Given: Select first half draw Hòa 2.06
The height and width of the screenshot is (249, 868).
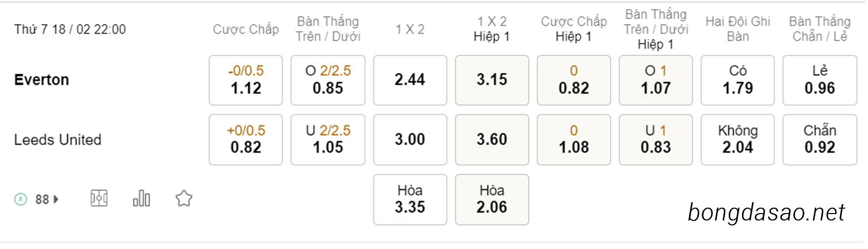Looking at the screenshot, I should pos(492,199).
